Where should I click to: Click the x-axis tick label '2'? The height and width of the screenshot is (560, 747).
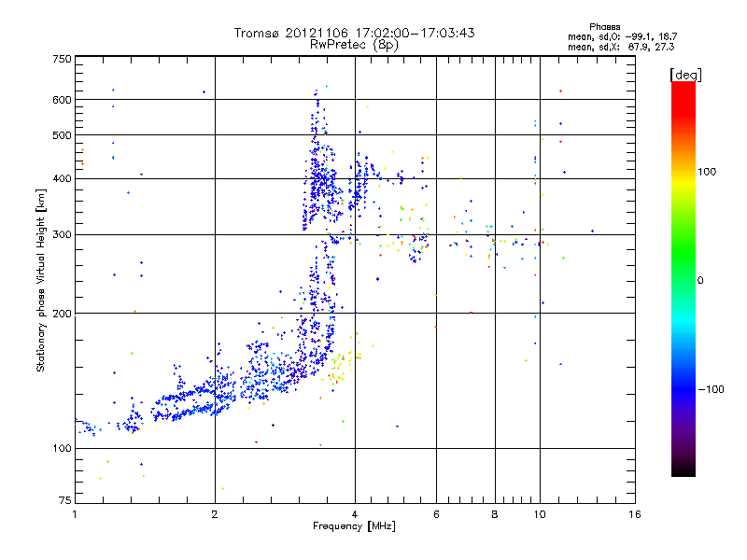(215, 514)
